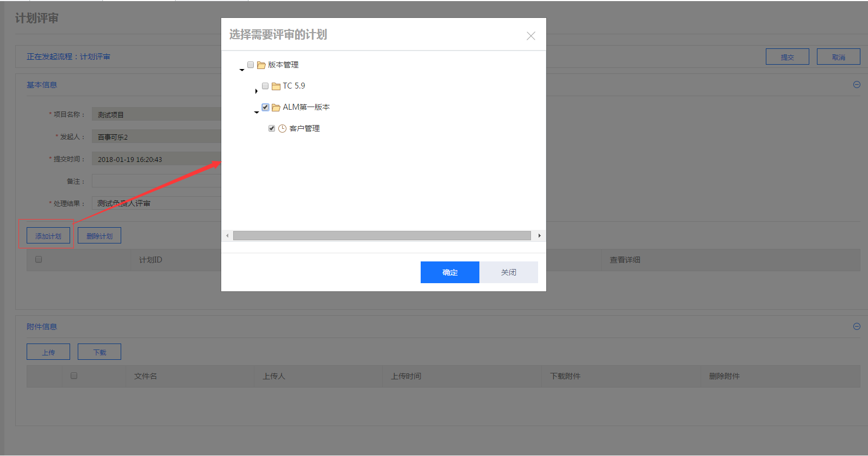Click the horizontal scrollbar thumb in the dialog
Viewport: 868px width, 456px height.
[x=382, y=235]
